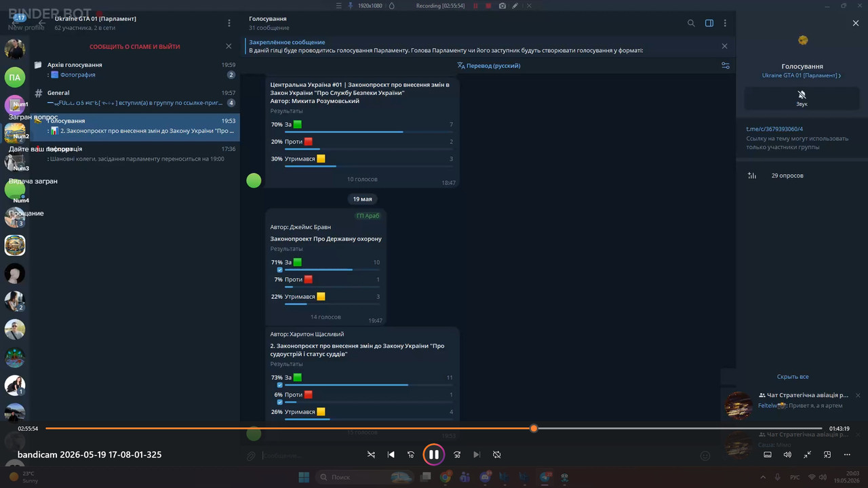Go to the next track
Viewport: 868px width, 488px height.
click(477, 455)
